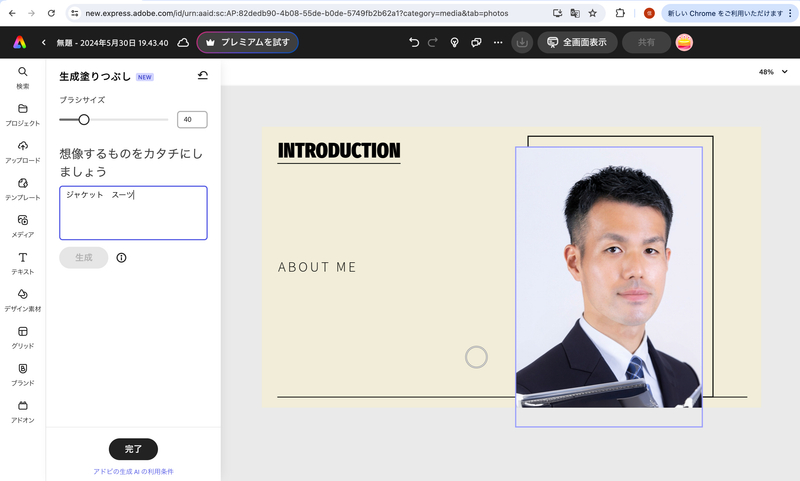Open the user profile avatar

point(684,42)
